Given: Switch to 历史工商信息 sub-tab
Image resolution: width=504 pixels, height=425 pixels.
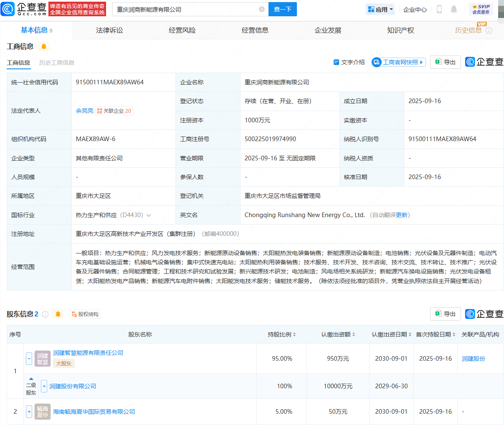Looking at the screenshot, I should 57,63.
